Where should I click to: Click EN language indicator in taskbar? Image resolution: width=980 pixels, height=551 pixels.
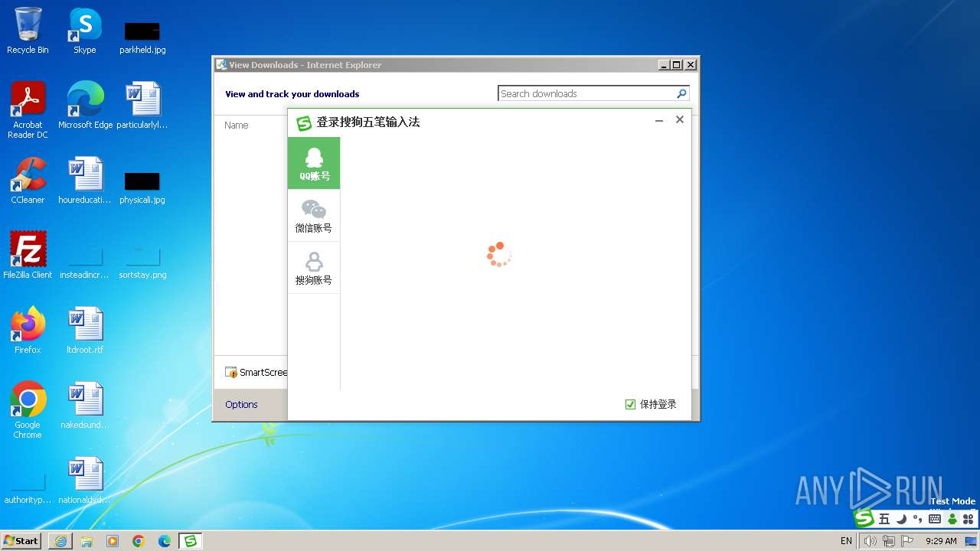[x=846, y=541]
